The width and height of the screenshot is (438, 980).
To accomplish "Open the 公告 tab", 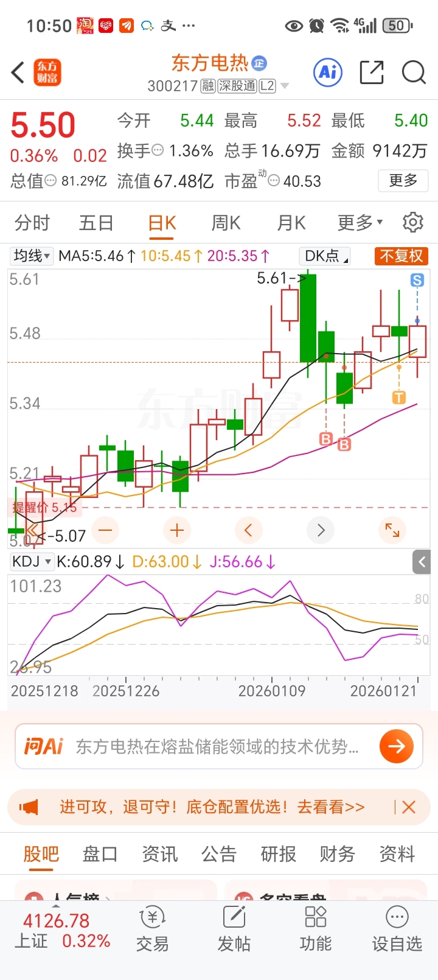I will [x=219, y=854].
